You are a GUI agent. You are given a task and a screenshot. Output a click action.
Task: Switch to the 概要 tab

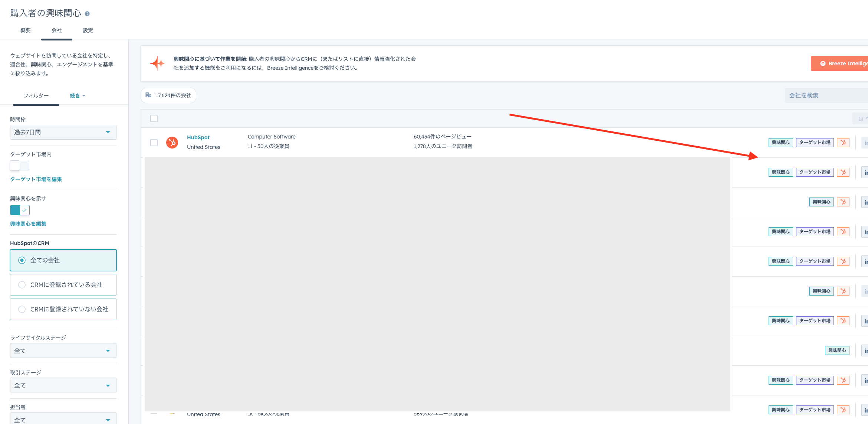point(26,30)
